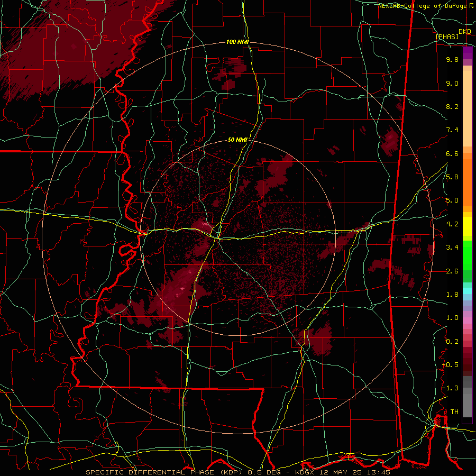Viewport: 476px width, 476px height.
Task: Click the 5.0 legend value
Action: pyautogui.click(x=452, y=200)
